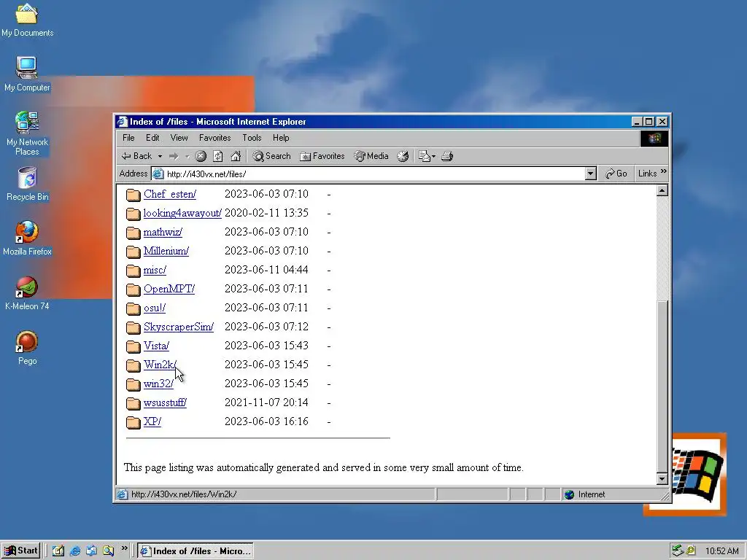Click Internet Explorer quick launch icon
747x560 pixels.
coord(75,551)
